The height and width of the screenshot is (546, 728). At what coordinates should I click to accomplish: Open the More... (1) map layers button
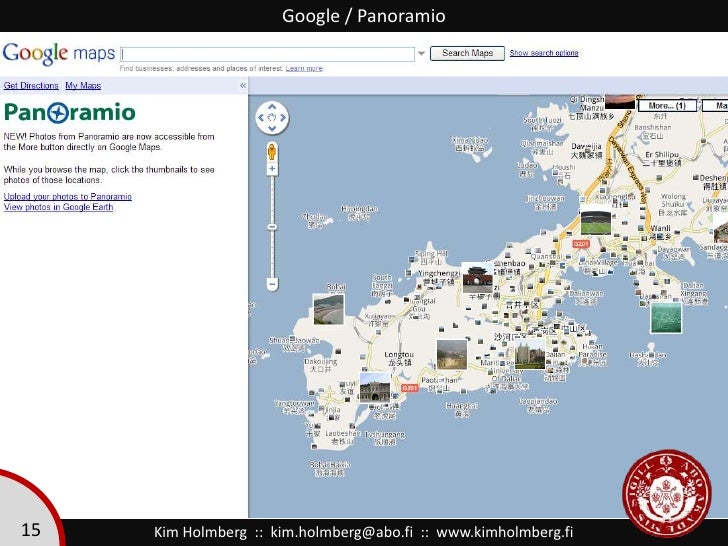(667, 106)
